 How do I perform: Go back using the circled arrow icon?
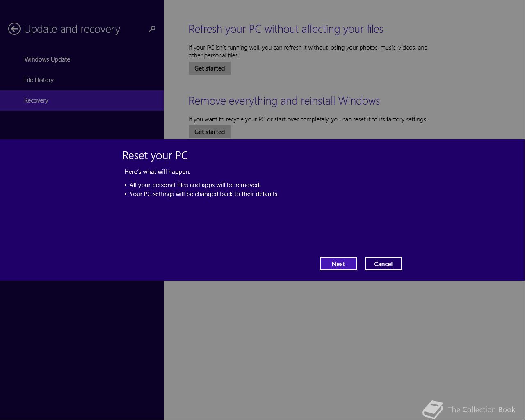tap(14, 29)
